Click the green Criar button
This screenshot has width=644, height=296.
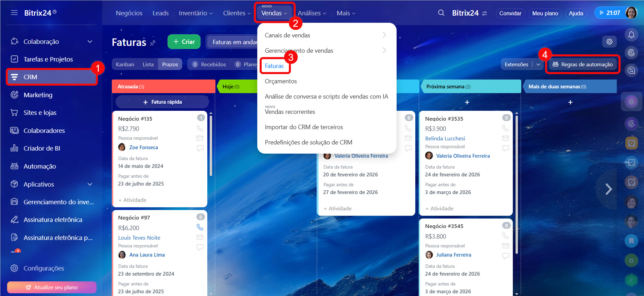tap(184, 41)
